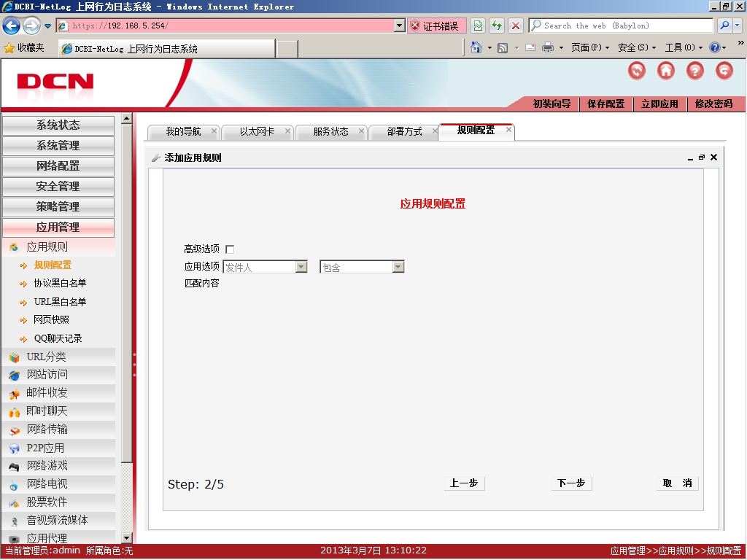Open the 策略管理 menu section

point(58,207)
